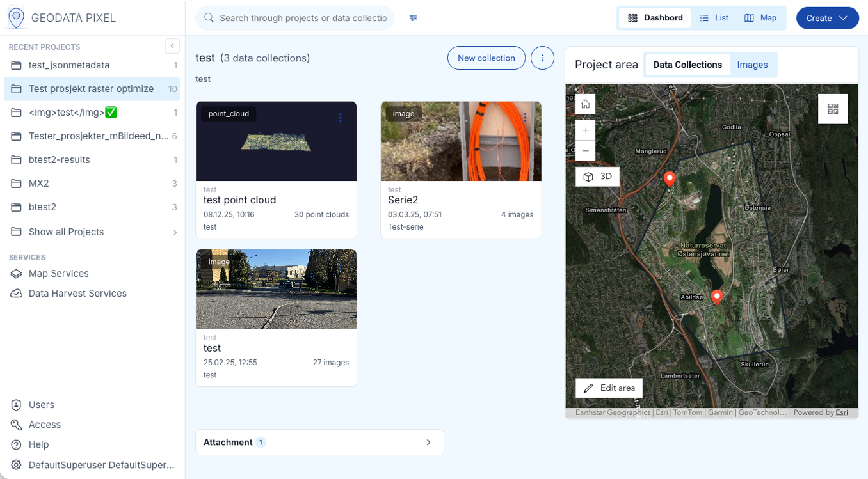
Task: Click the folder icon next to btest2
Action: (x=17, y=207)
